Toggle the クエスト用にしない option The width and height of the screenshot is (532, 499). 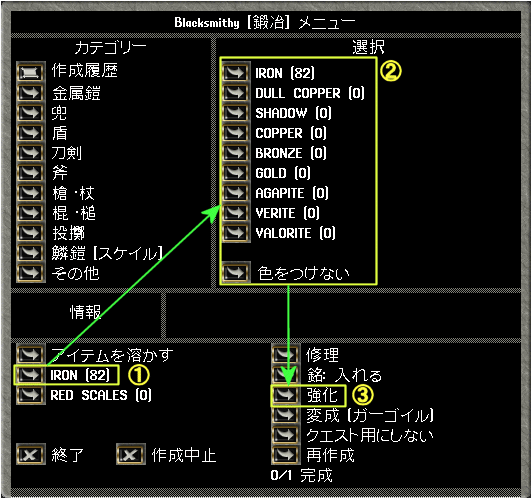pos(286,435)
